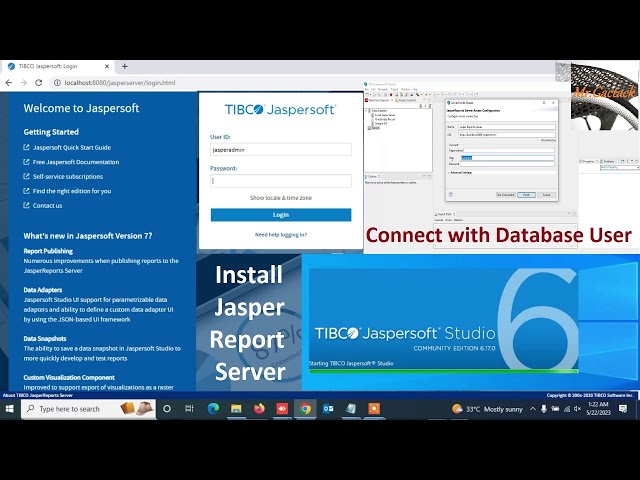Switch to Chrome on the taskbar

point(305,409)
